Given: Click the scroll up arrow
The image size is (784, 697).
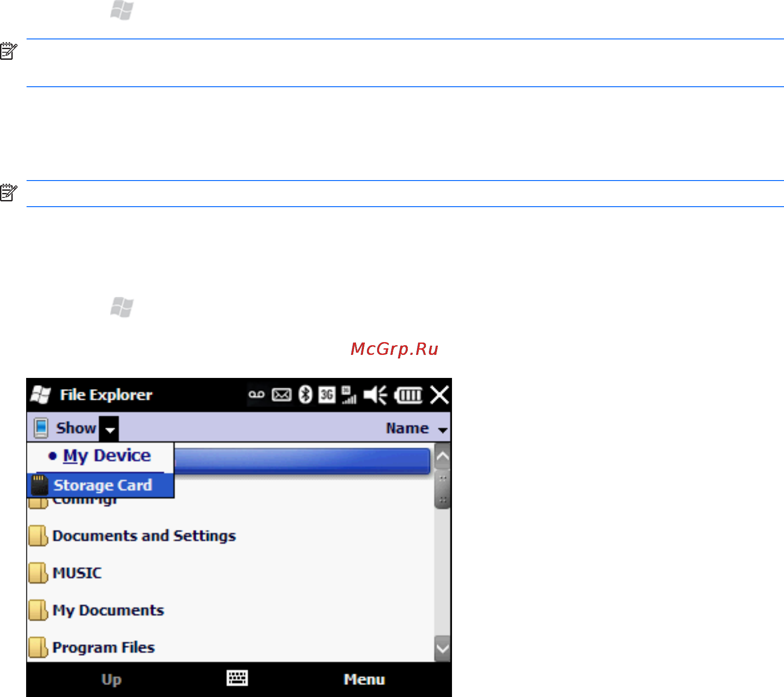Looking at the screenshot, I should coord(442,457).
